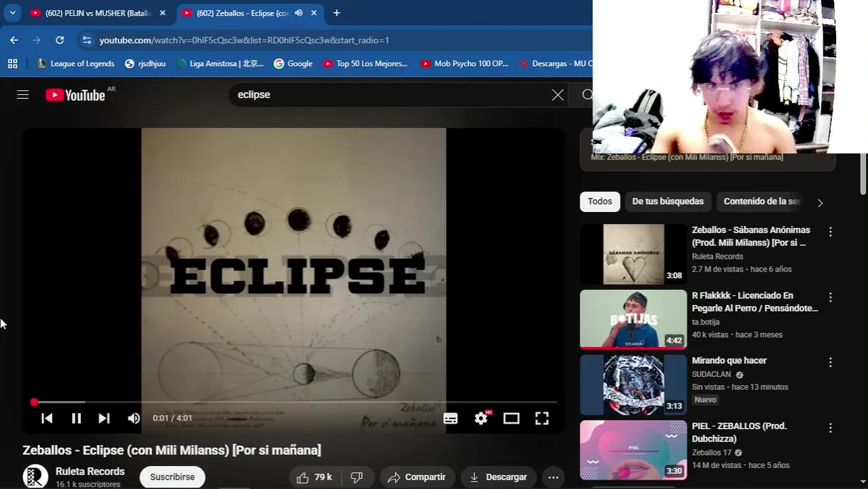Click the video progress scrubber dot

pyautogui.click(x=34, y=402)
